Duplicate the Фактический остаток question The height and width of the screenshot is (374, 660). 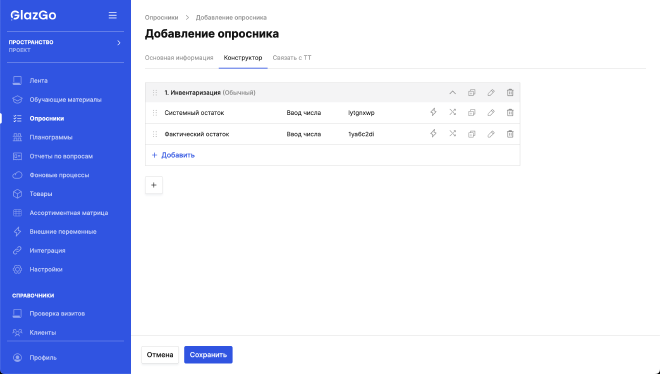coord(472,134)
